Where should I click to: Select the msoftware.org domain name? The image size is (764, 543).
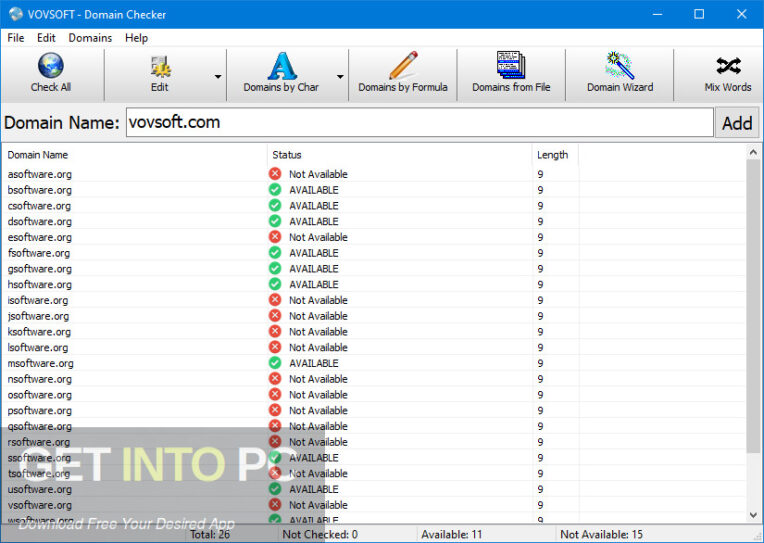pyautogui.click(x=40, y=364)
